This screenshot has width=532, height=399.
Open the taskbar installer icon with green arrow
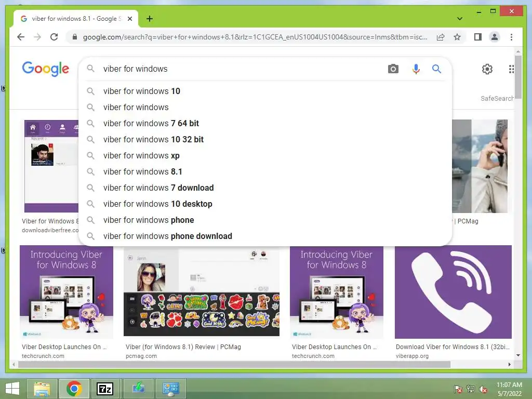138,389
